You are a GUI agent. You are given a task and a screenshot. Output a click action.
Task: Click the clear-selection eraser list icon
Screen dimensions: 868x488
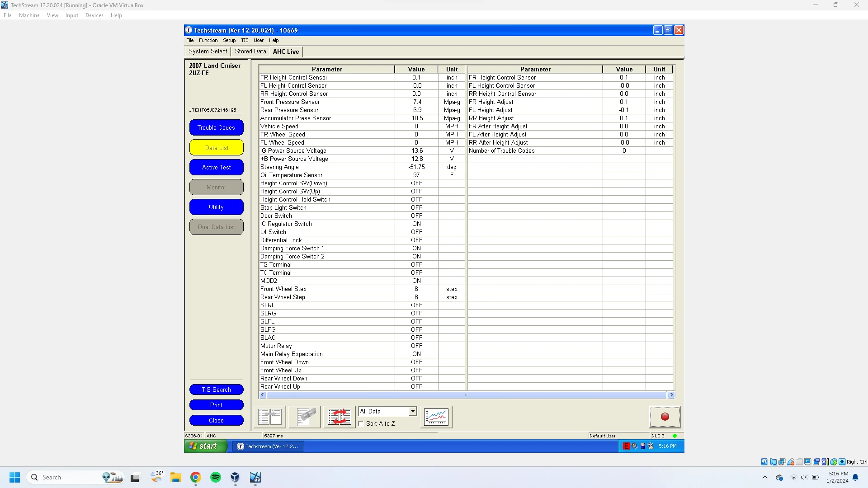pyautogui.click(x=305, y=417)
